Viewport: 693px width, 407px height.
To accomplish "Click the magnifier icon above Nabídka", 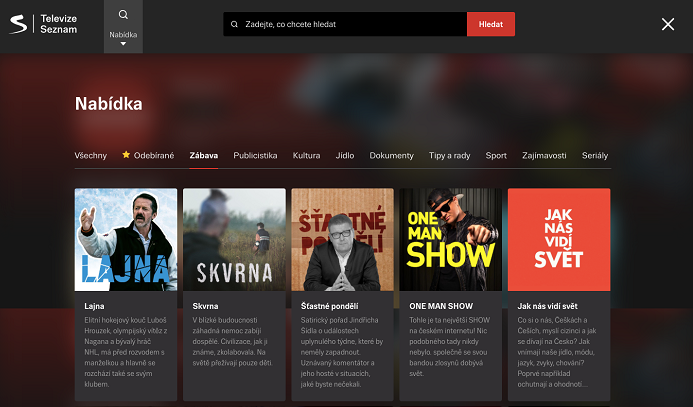I will point(123,15).
